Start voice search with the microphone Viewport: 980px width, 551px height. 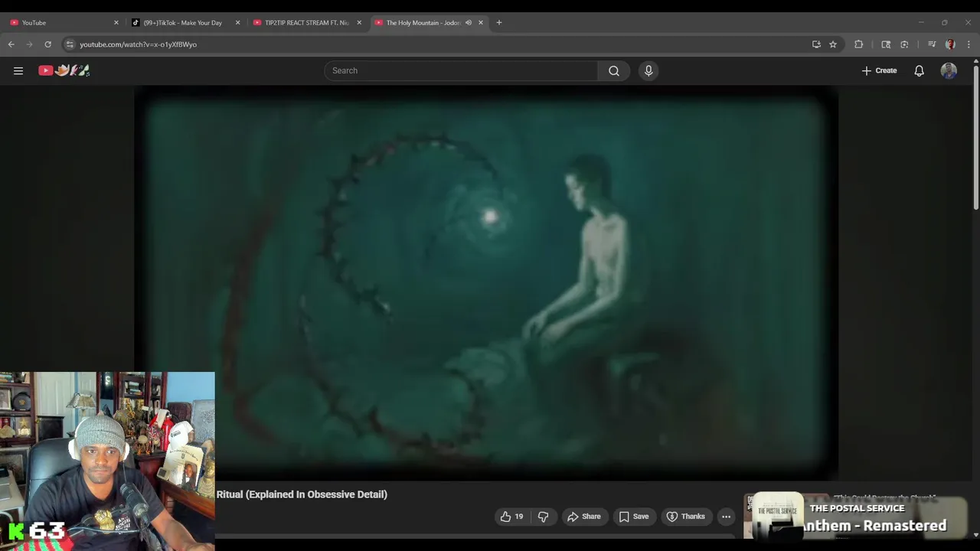648,70
